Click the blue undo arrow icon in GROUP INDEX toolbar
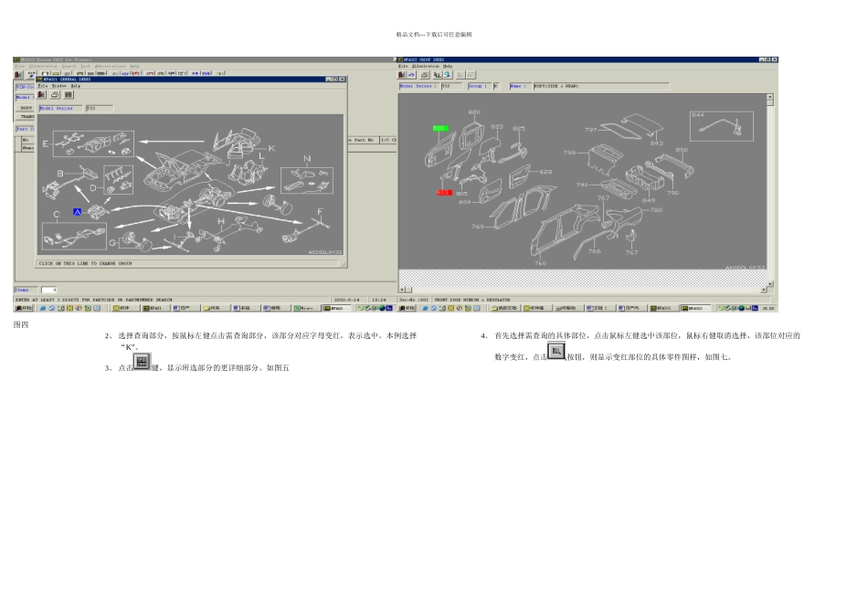The width and height of the screenshot is (868, 614). [411, 75]
